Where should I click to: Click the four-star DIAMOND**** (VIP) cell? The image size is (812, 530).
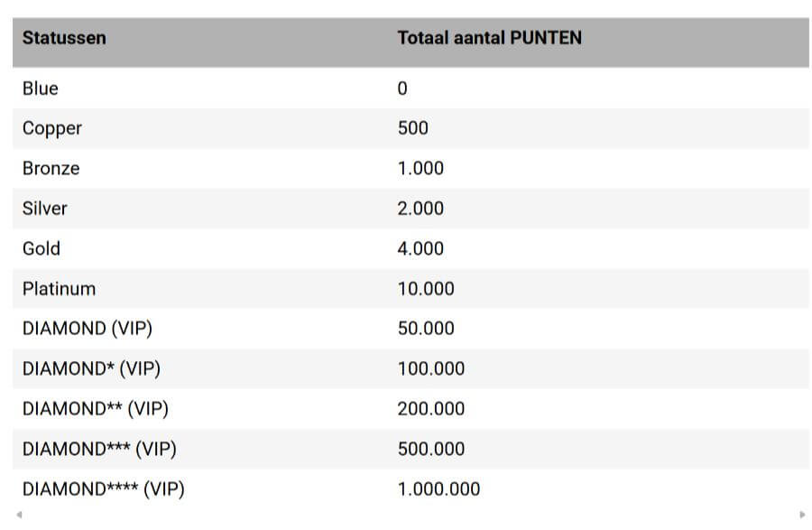click(x=104, y=489)
